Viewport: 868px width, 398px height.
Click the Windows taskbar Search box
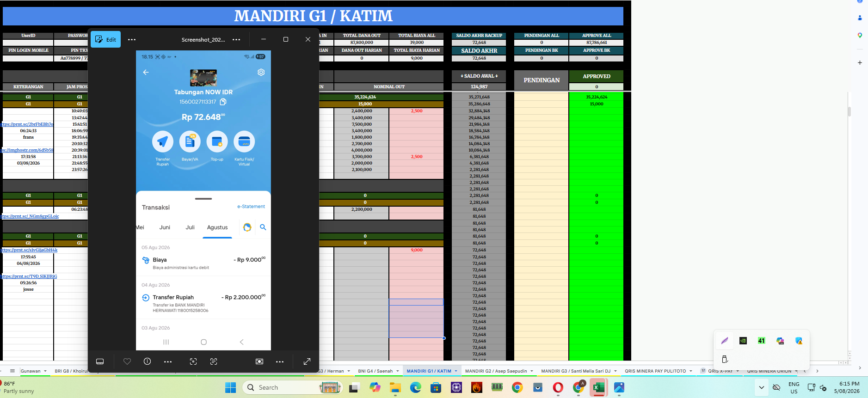pyautogui.click(x=292, y=387)
